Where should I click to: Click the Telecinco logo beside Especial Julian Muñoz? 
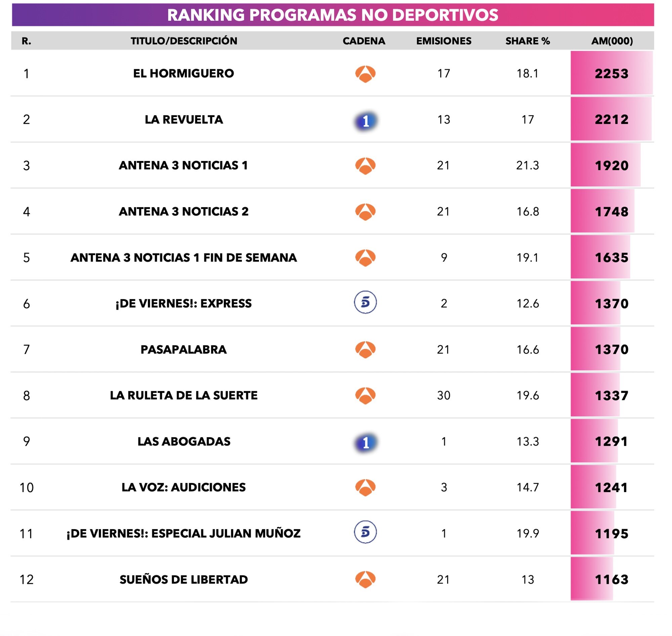pyautogui.click(x=365, y=532)
